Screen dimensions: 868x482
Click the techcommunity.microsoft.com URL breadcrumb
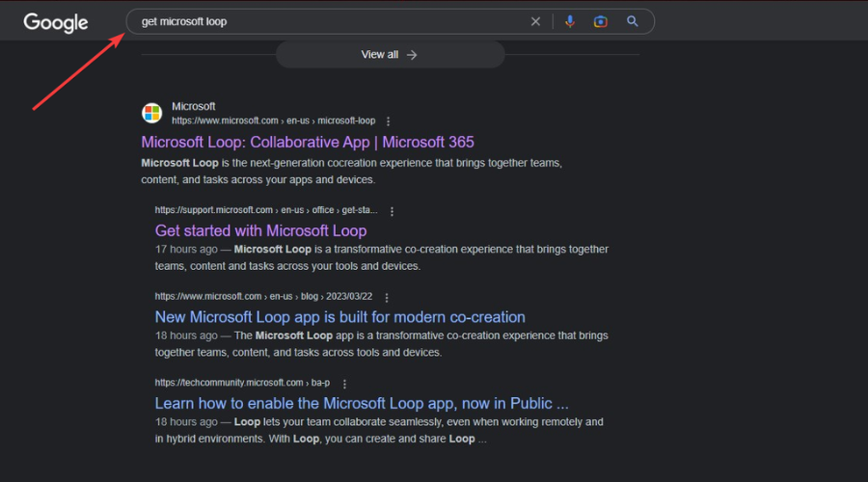241,384
